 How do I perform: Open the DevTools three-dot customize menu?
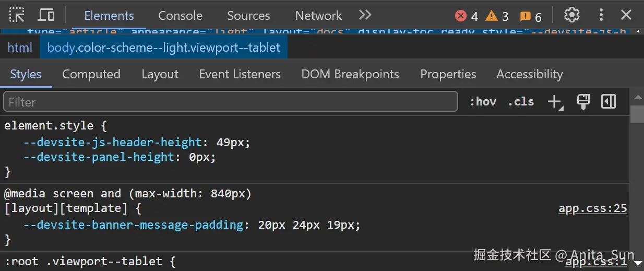coord(601,15)
